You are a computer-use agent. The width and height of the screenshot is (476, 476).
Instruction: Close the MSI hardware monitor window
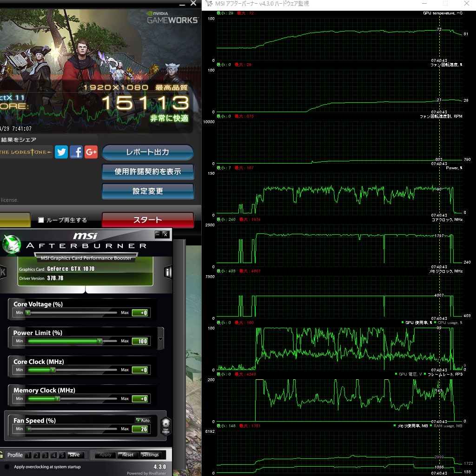coord(467,3)
